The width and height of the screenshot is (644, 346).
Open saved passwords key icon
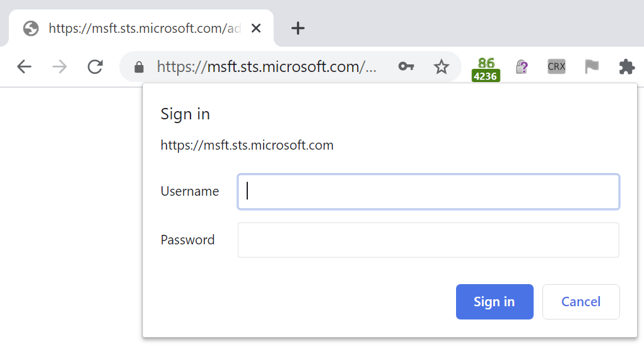pos(406,66)
